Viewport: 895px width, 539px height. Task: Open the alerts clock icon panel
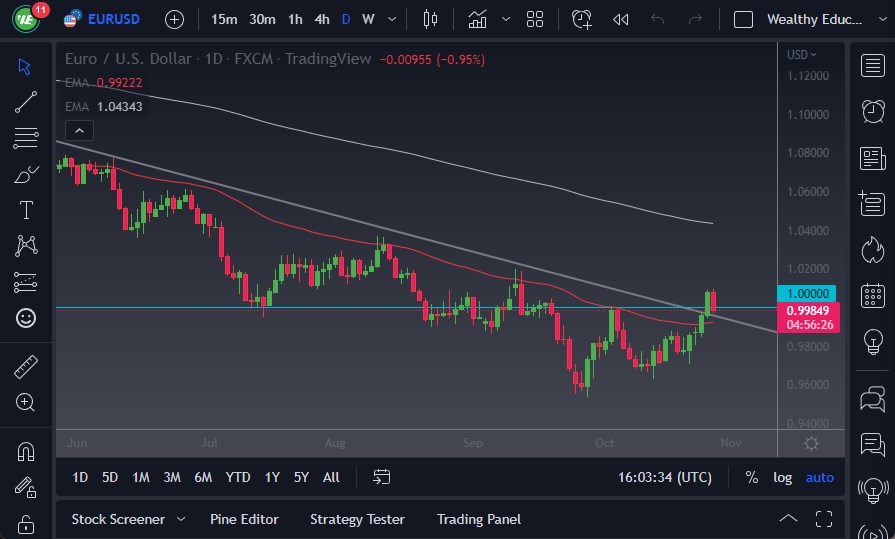(x=872, y=110)
